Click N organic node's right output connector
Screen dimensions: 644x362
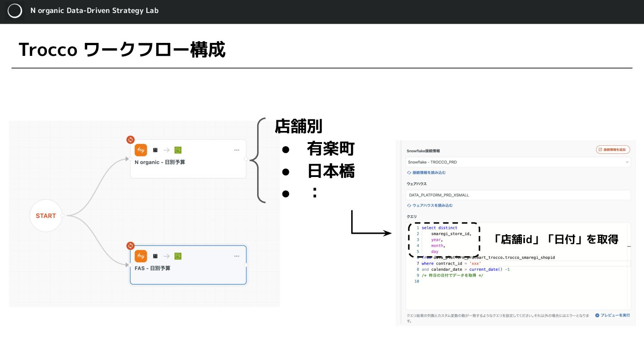[246, 159]
